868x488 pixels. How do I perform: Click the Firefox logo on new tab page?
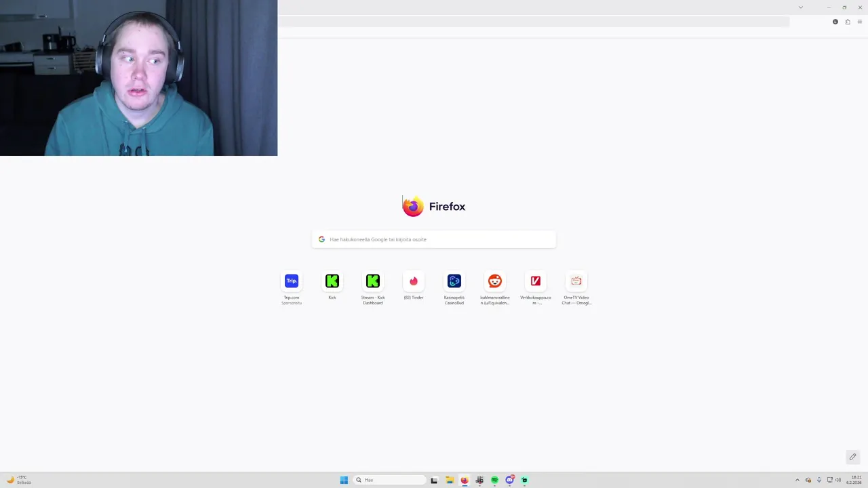(x=413, y=206)
